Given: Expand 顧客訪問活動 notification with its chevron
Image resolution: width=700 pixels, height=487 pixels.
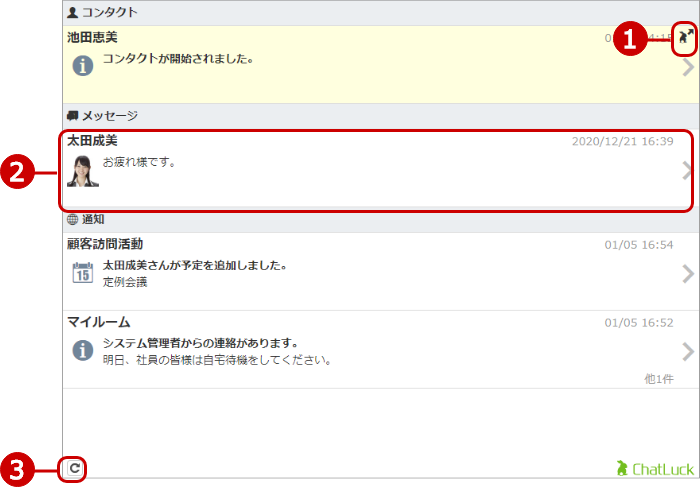Looking at the screenshot, I should click(687, 273).
